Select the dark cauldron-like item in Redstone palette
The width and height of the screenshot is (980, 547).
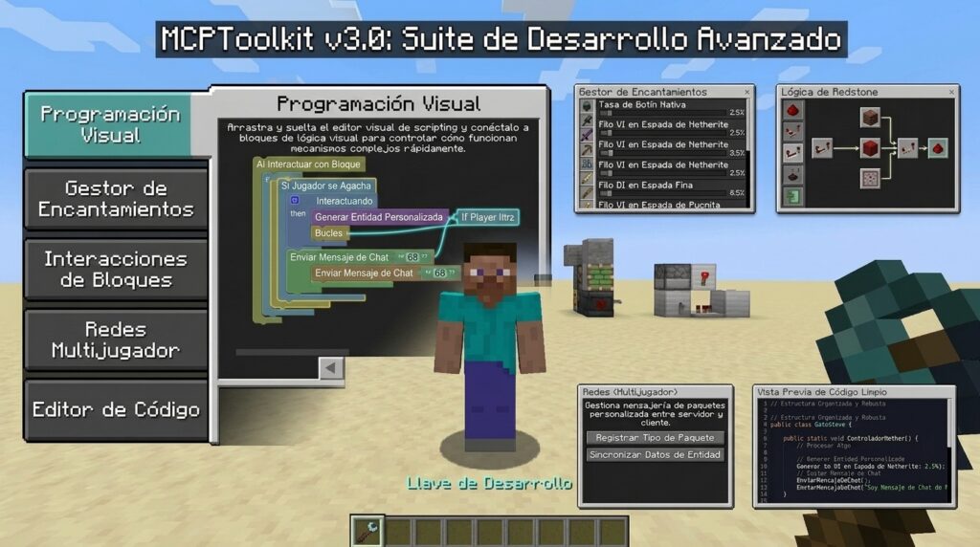(793, 175)
